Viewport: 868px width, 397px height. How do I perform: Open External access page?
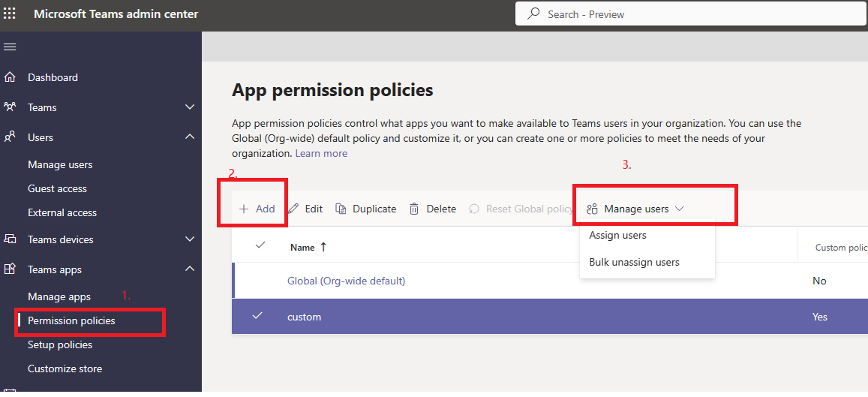(x=62, y=212)
